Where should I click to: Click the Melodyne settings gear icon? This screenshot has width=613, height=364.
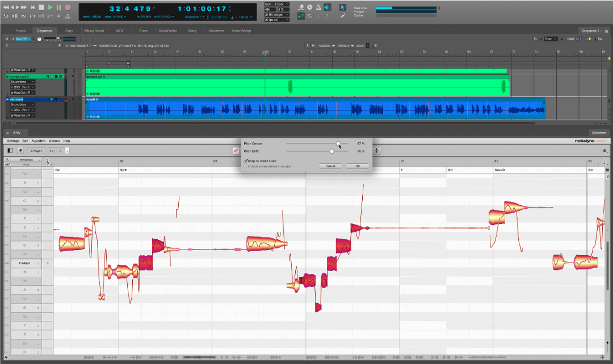click(604, 151)
